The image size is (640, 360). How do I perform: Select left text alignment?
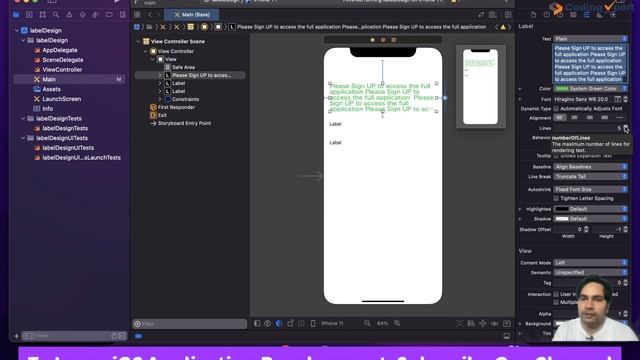[560, 118]
